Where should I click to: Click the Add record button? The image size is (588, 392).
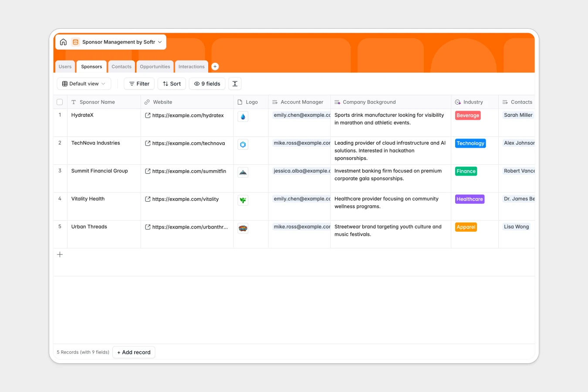pos(134,352)
